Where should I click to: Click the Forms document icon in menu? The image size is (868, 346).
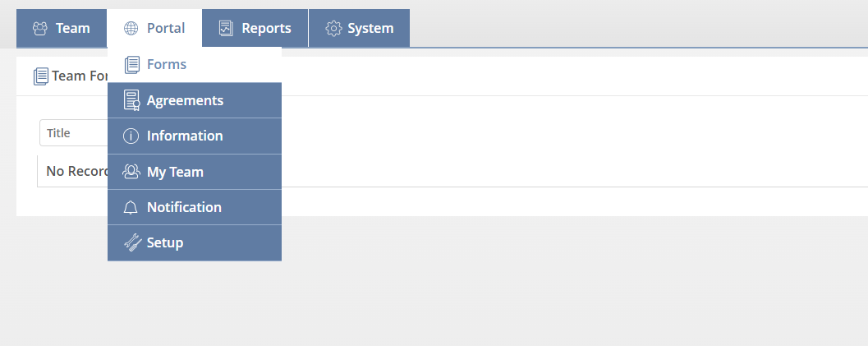pyautogui.click(x=131, y=65)
